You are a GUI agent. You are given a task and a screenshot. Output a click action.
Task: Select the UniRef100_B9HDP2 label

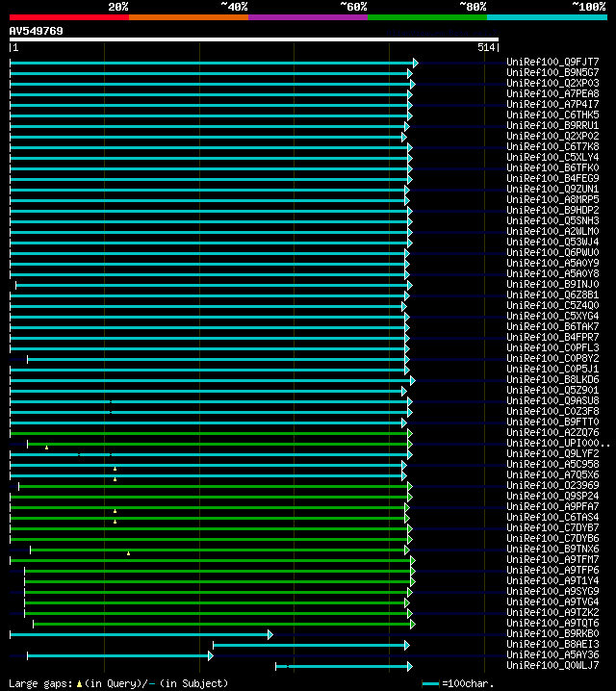[x=552, y=210]
